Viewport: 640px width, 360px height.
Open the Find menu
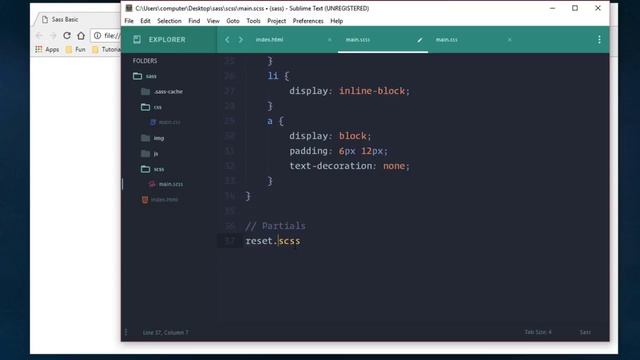tap(194, 21)
